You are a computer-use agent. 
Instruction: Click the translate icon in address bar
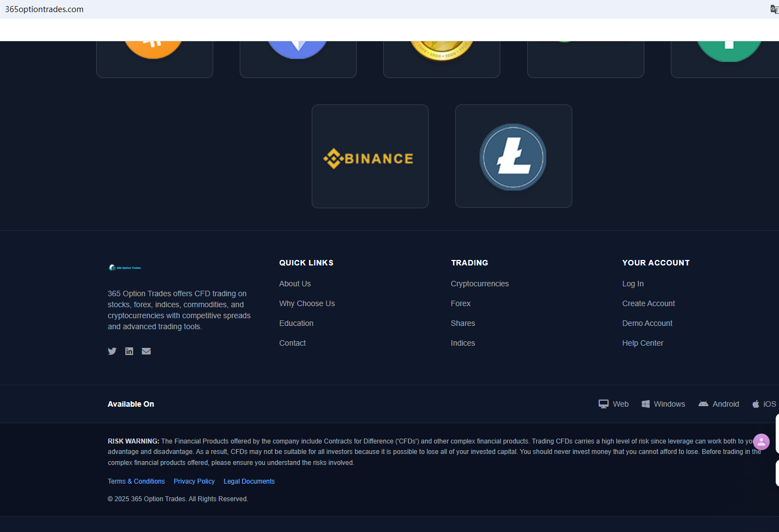pos(775,9)
